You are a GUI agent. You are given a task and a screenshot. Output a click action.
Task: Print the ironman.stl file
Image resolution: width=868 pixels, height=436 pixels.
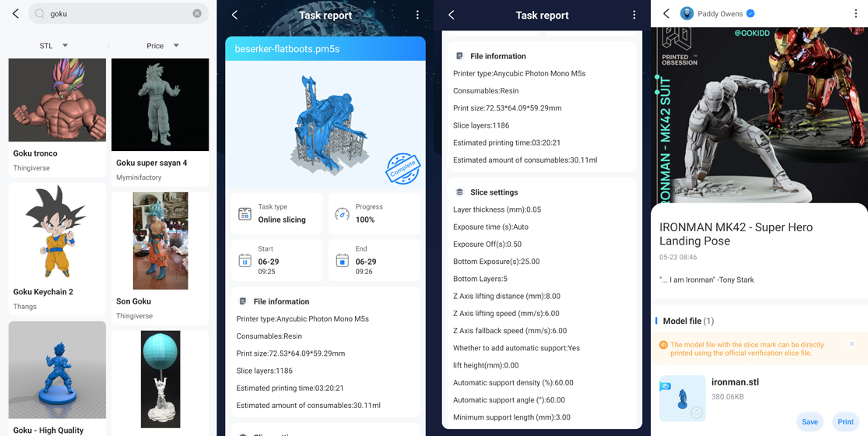click(x=846, y=422)
